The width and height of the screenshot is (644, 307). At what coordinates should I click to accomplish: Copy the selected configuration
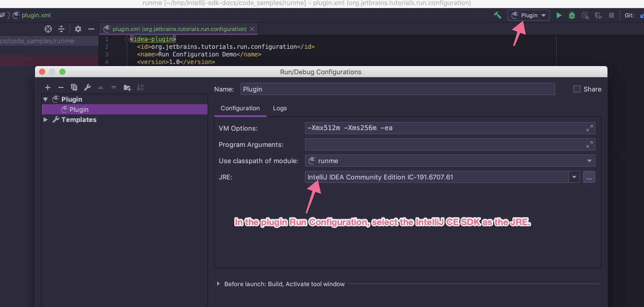[74, 87]
